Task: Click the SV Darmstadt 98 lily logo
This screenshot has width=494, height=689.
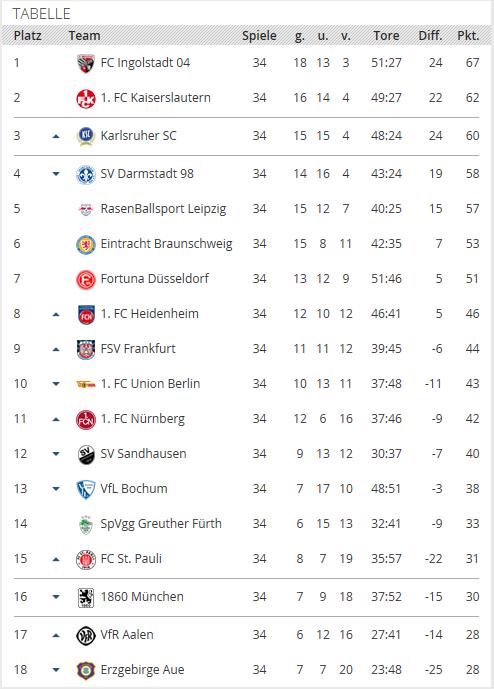Action: coord(86,174)
